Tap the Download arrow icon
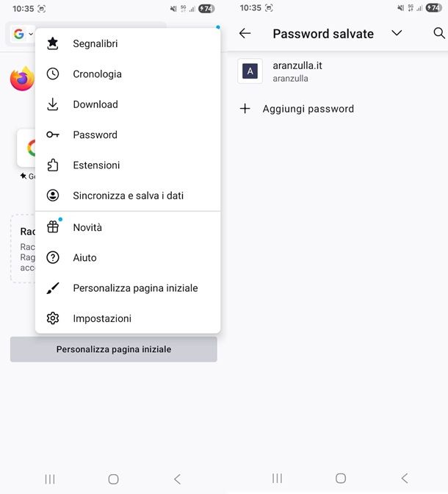This screenshot has height=494, width=448. pos(53,104)
